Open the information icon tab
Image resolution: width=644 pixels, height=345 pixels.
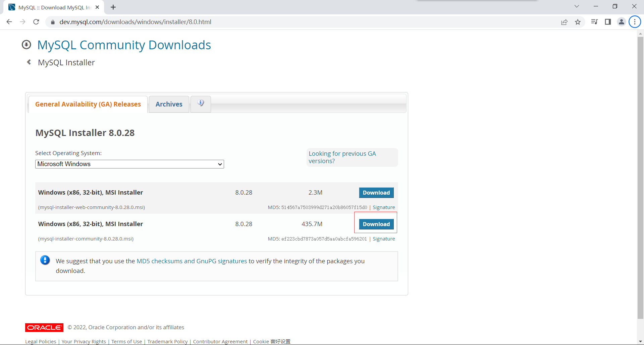click(x=201, y=103)
